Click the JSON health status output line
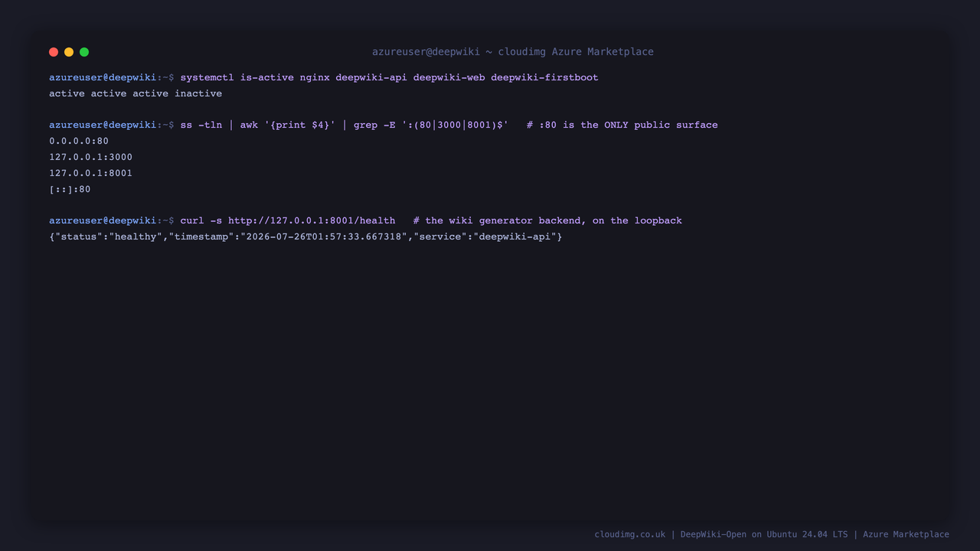This screenshot has height=551, width=980. (305, 236)
